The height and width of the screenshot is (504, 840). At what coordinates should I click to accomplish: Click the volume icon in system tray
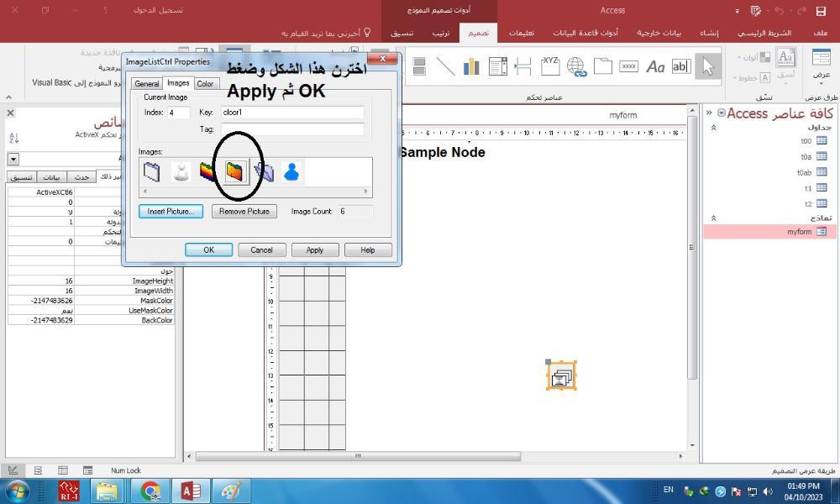(768, 491)
